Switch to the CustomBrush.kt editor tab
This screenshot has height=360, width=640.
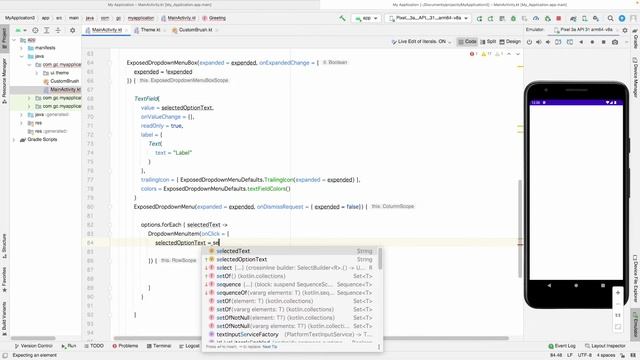point(195,30)
